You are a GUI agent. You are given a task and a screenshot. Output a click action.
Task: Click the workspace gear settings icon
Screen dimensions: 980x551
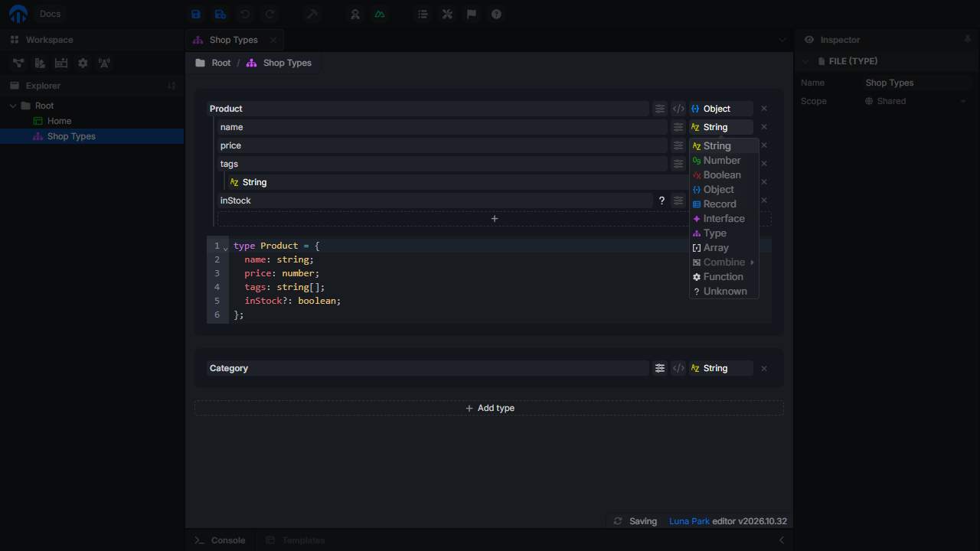(83, 63)
